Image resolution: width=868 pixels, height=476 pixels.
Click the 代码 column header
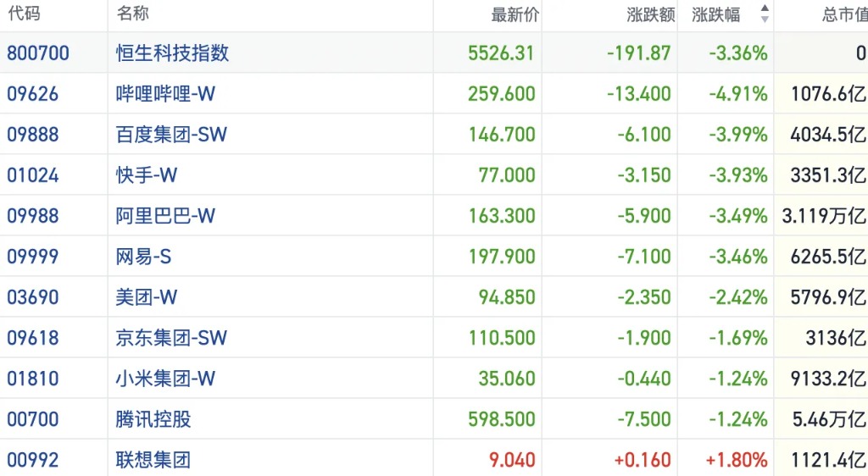pyautogui.click(x=24, y=14)
